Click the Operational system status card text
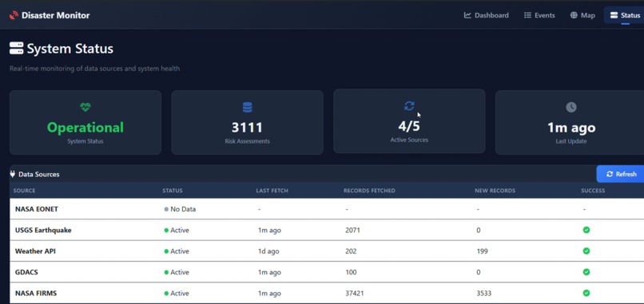Viewport: 644px width, 304px height. click(85, 127)
